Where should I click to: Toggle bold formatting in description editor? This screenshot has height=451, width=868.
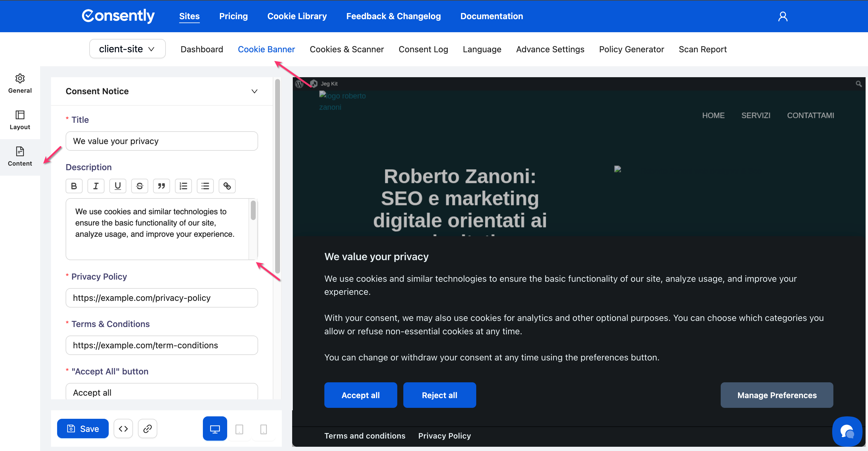pos(74,186)
